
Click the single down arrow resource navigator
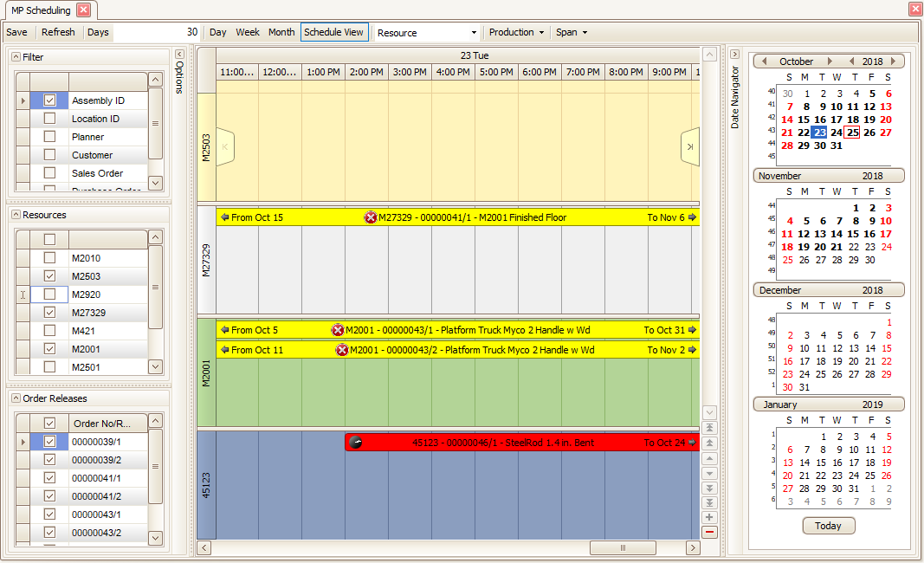pyautogui.click(x=709, y=473)
